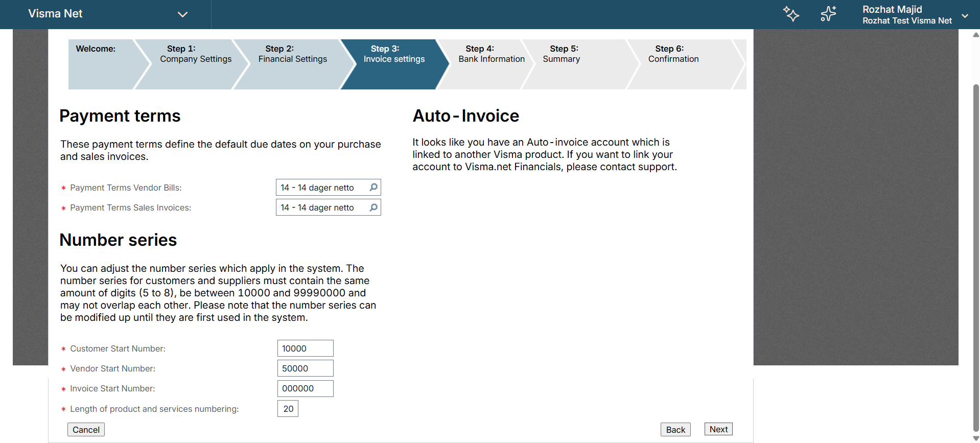Screen dimensions: 980x443
Task: Edit the Invoice Start Number field
Action: click(306, 388)
